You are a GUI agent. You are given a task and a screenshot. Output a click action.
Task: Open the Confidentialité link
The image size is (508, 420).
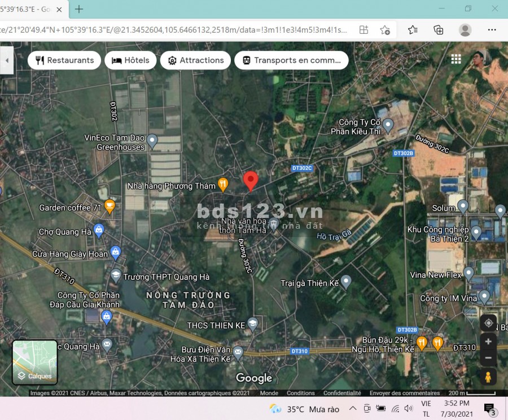click(342, 393)
